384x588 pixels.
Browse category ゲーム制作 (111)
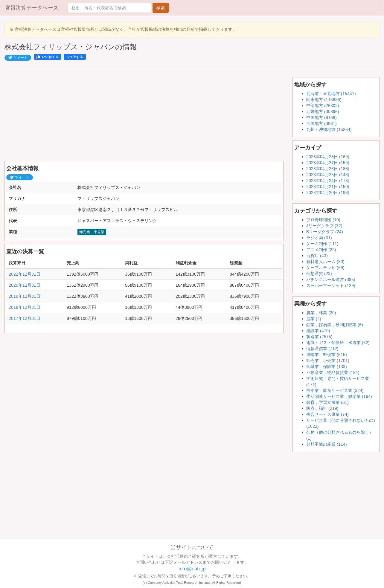click(x=322, y=244)
